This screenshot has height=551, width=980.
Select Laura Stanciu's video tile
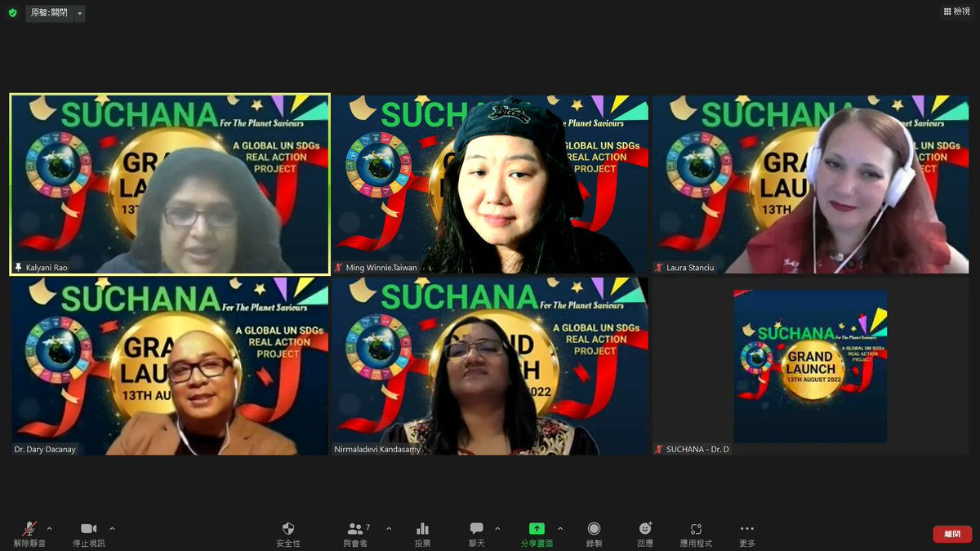click(810, 184)
